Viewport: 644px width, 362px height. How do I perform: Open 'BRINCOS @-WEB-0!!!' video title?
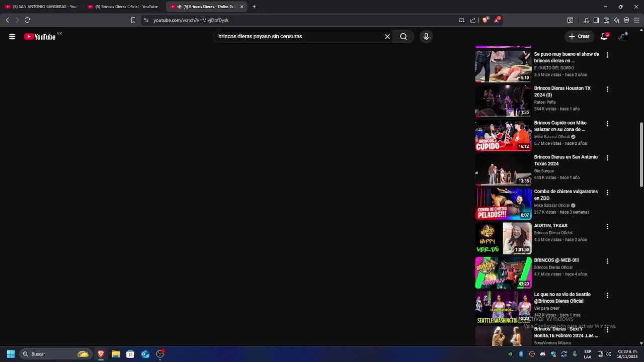pos(556,260)
